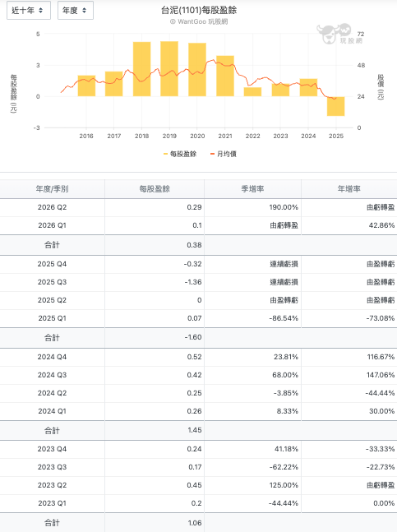Click the 2016 EPS bar
The width and height of the screenshot is (397, 532).
click(x=86, y=86)
